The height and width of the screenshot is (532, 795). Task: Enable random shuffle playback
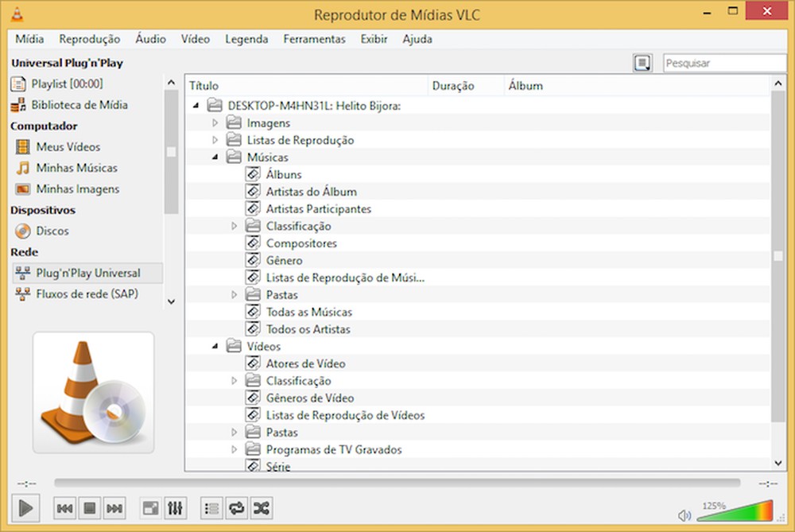pyautogui.click(x=260, y=507)
